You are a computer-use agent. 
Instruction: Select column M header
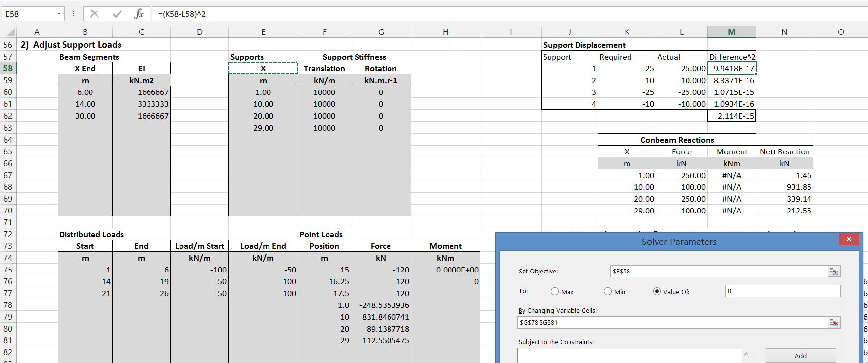[x=731, y=32]
